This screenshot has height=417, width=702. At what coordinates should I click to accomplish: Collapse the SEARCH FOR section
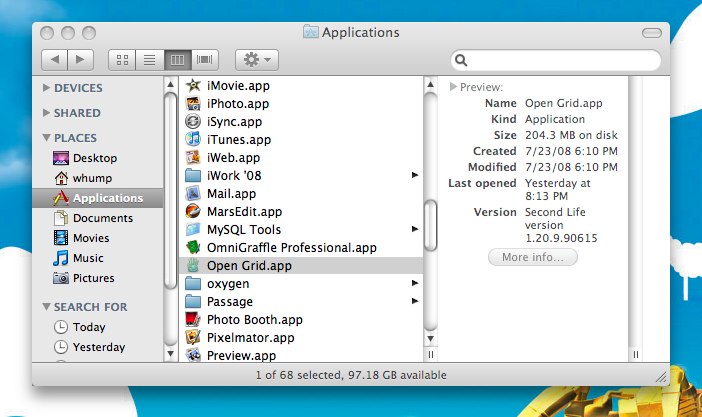pyautogui.click(x=46, y=307)
